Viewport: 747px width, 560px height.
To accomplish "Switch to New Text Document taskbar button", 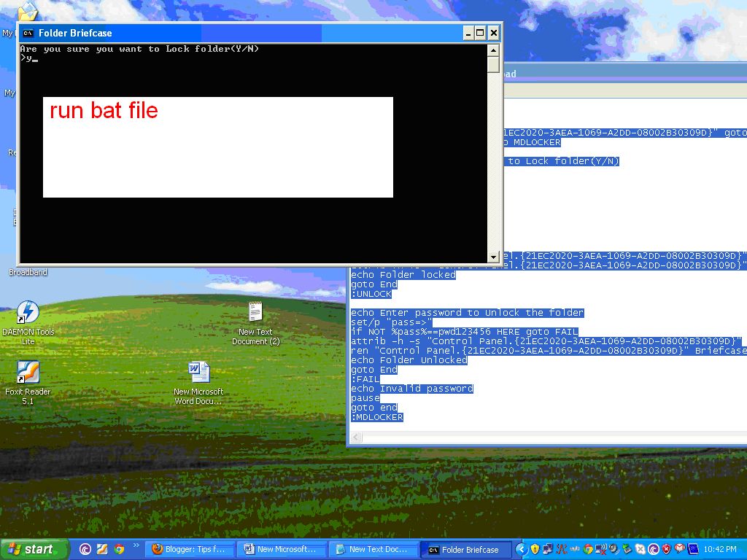I will tap(374, 549).
